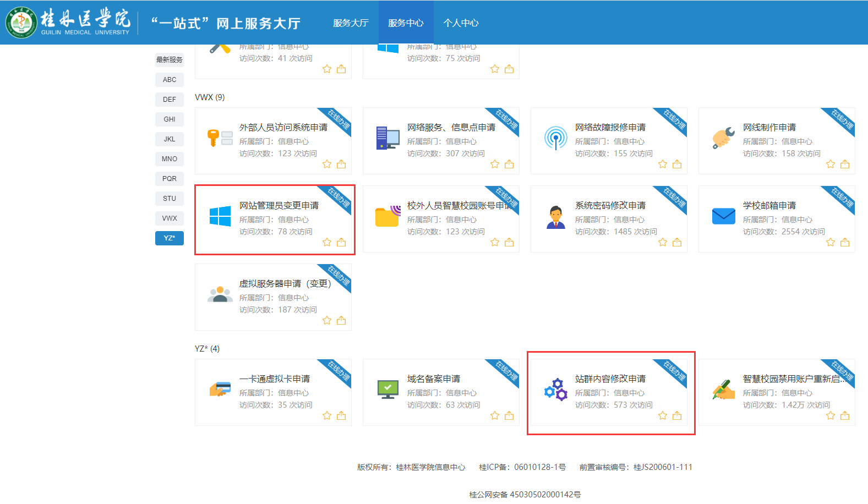Jump to STU section
This screenshot has height=504, width=868.
170,198
